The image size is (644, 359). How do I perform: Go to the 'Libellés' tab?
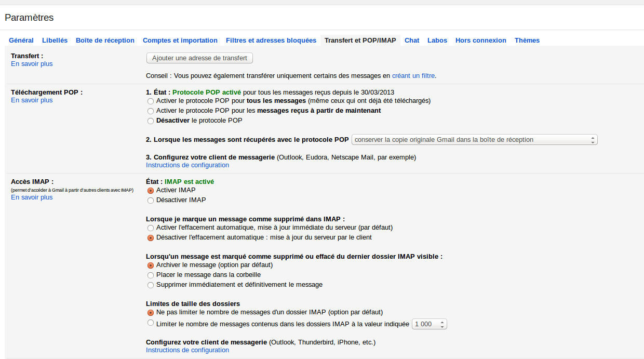click(55, 41)
